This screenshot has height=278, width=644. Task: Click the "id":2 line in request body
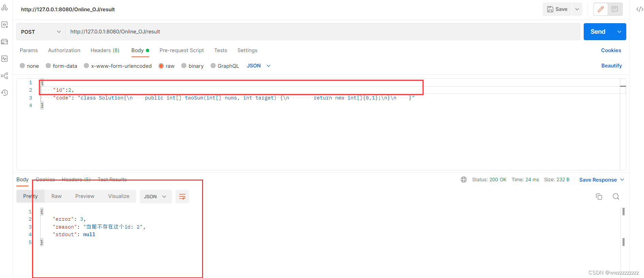click(63, 90)
